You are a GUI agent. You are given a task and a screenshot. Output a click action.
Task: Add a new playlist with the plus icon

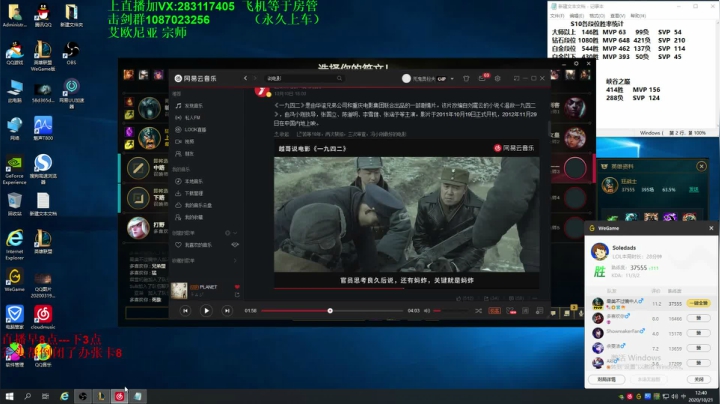tap(227, 233)
